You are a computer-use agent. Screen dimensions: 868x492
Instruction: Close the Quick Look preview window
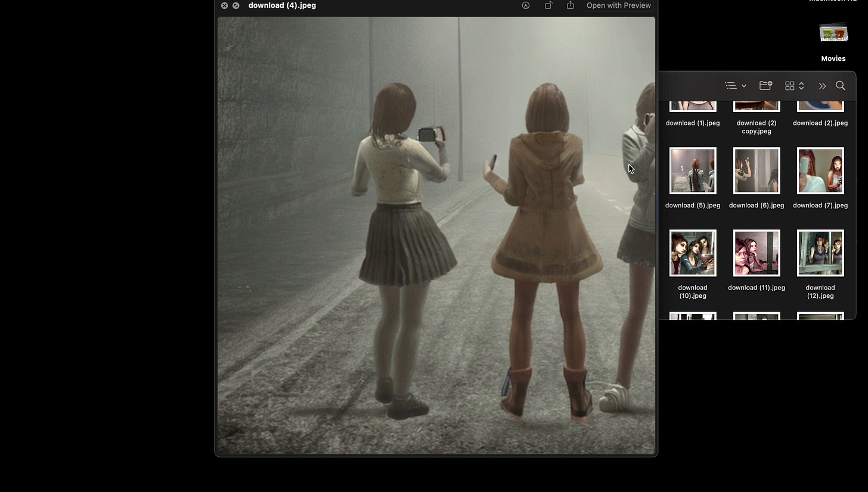(x=224, y=5)
